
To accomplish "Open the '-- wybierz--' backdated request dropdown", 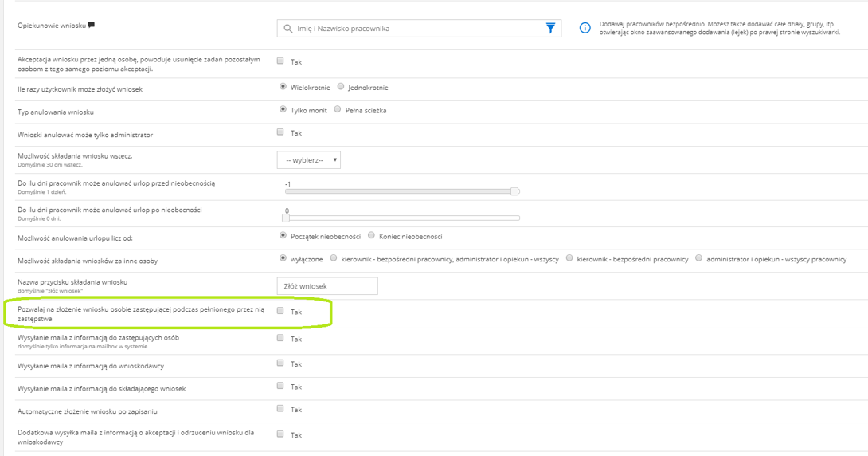I will coord(309,160).
